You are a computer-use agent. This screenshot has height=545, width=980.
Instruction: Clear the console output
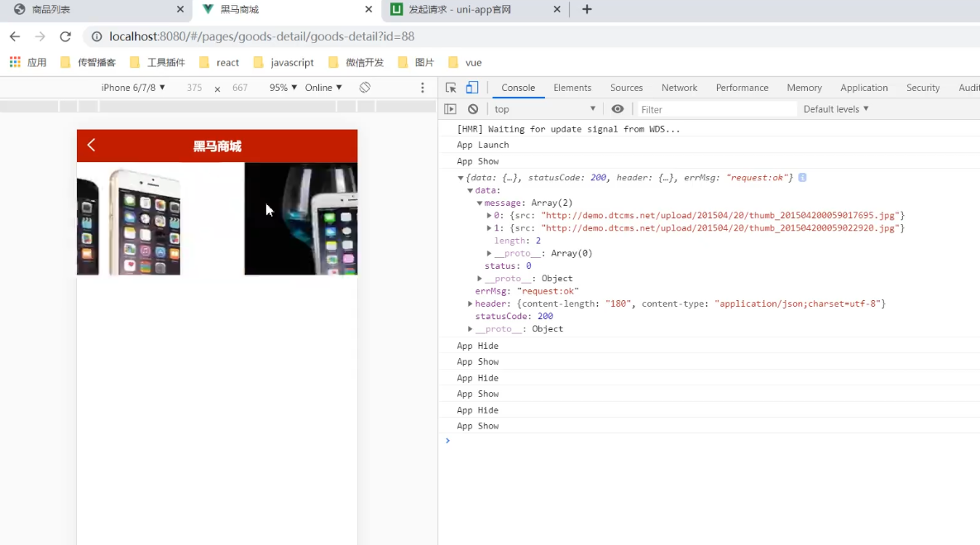[x=473, y=108]
